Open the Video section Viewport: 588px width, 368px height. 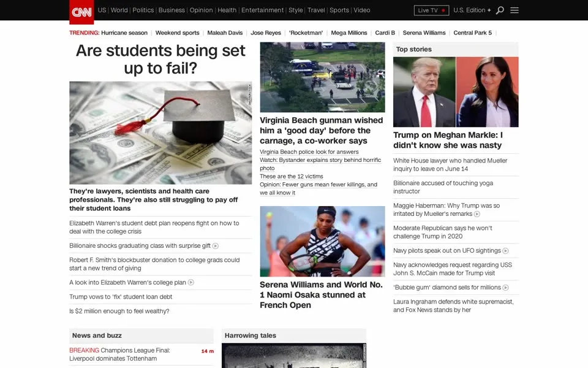(362, 10)
